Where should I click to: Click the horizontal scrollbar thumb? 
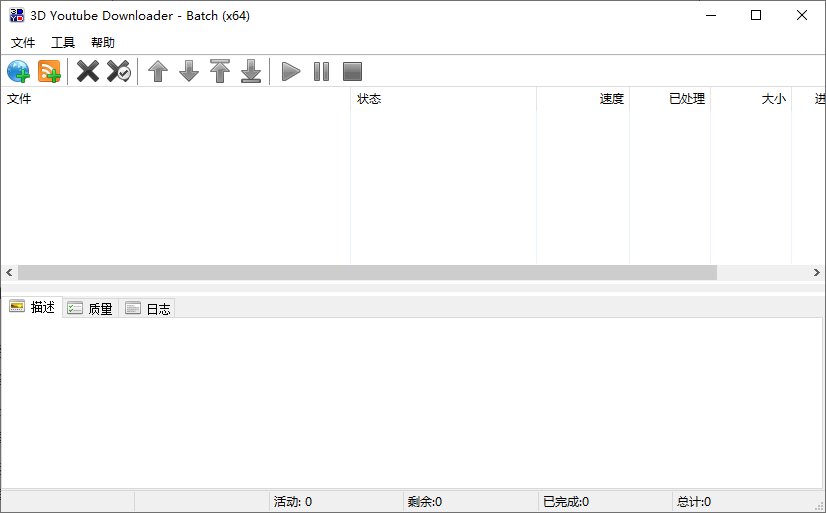coord(367,272)
